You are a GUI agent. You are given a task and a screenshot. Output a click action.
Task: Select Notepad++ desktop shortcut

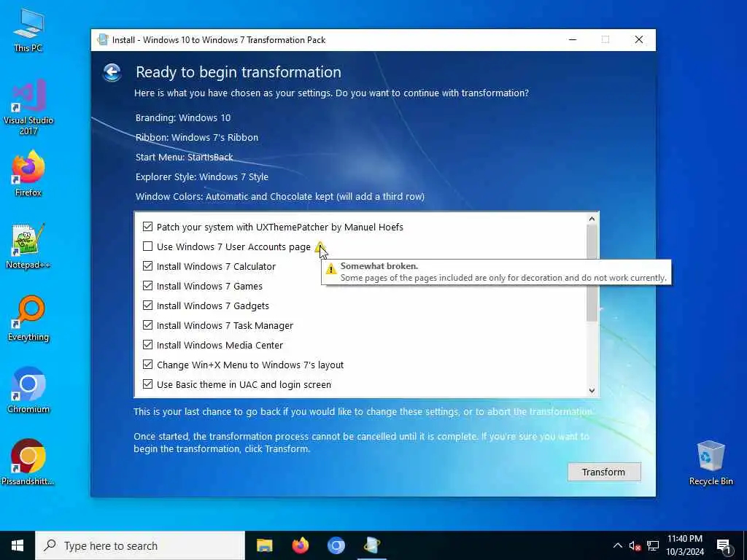[x=28, y=246]
